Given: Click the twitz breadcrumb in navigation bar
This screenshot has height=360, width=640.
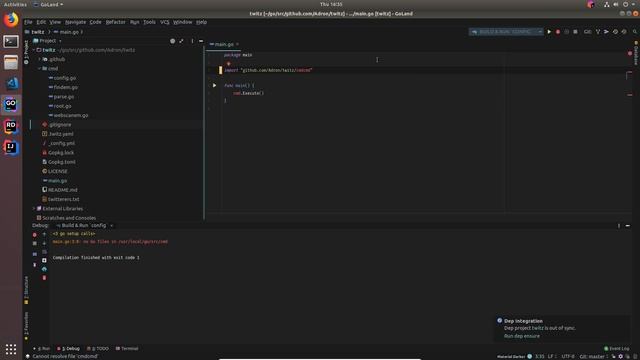Looking at the screenshot, I should (38, 32).
